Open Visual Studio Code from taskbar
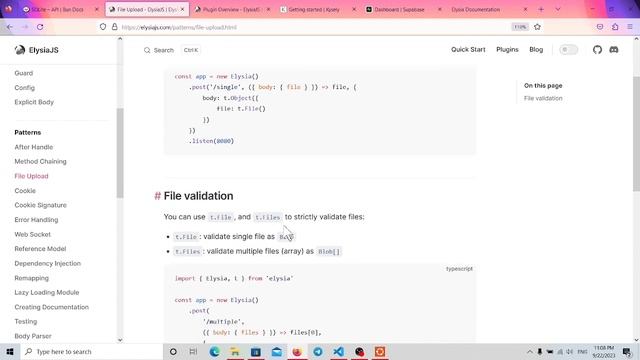640x360 pixels. click(x=338, y=351)
